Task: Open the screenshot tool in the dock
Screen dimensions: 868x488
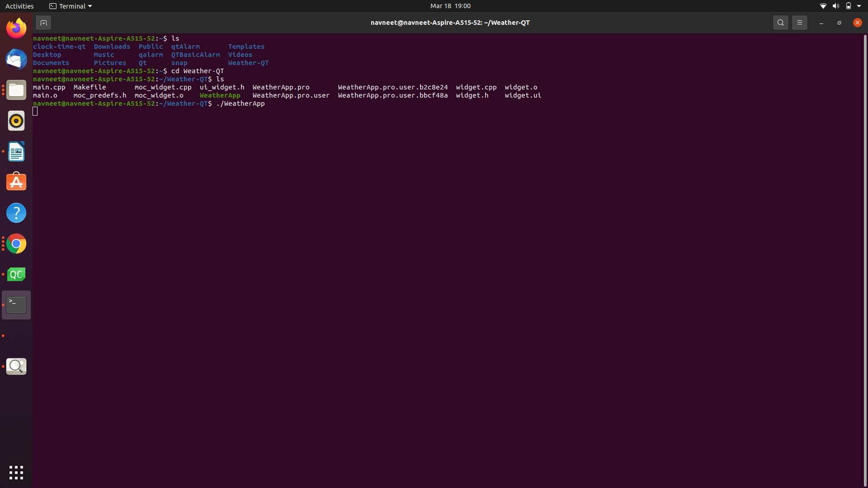Action: click(x=16, y=366)
